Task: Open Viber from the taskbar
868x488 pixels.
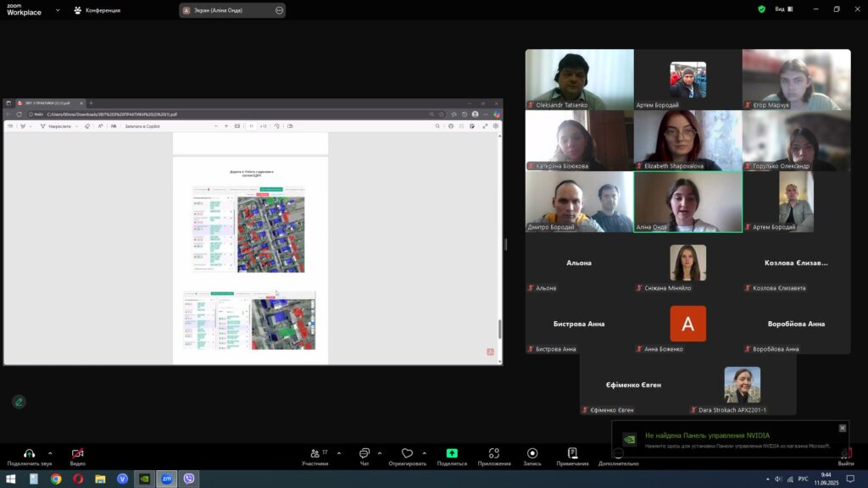Action: (x=189, y=479)
